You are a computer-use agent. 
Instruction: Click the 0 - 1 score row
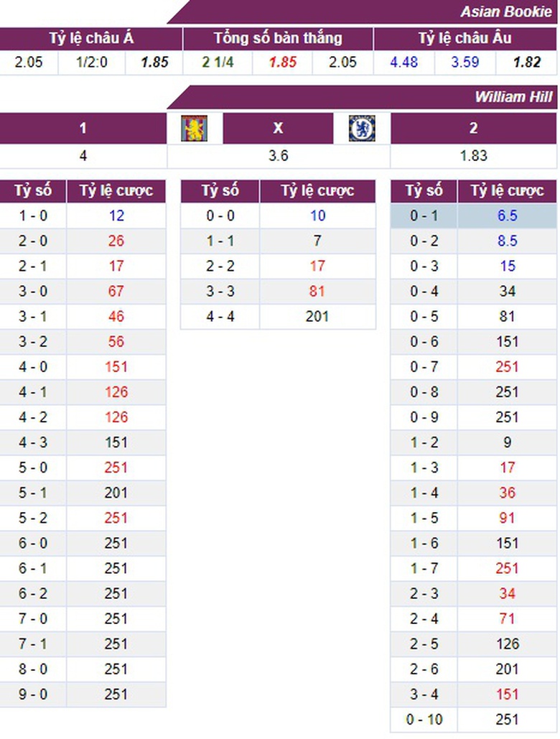pyautogui.click(x=424, y=215)
